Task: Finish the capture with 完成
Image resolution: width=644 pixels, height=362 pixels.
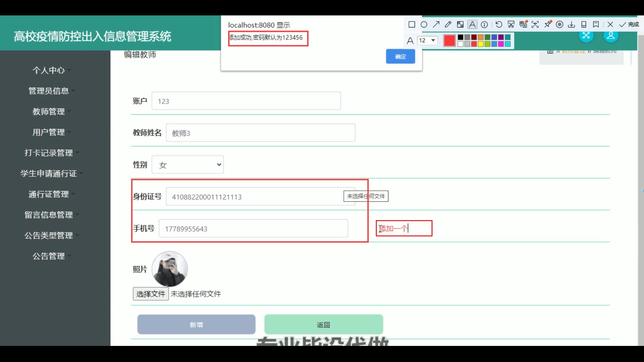Action: (629, 24)
